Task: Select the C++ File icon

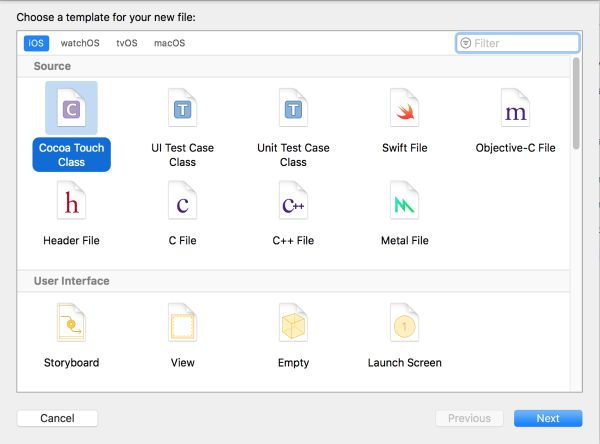Action: (293, 200)
